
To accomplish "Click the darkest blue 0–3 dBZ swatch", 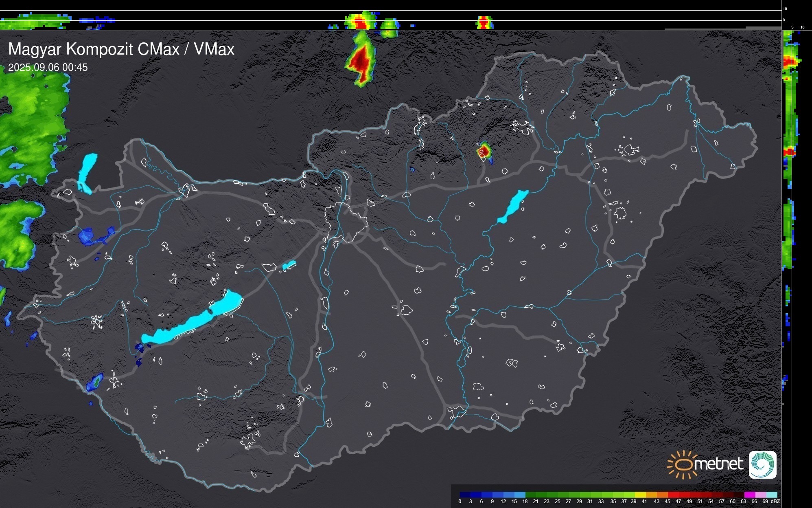I will tap(465, 495).
